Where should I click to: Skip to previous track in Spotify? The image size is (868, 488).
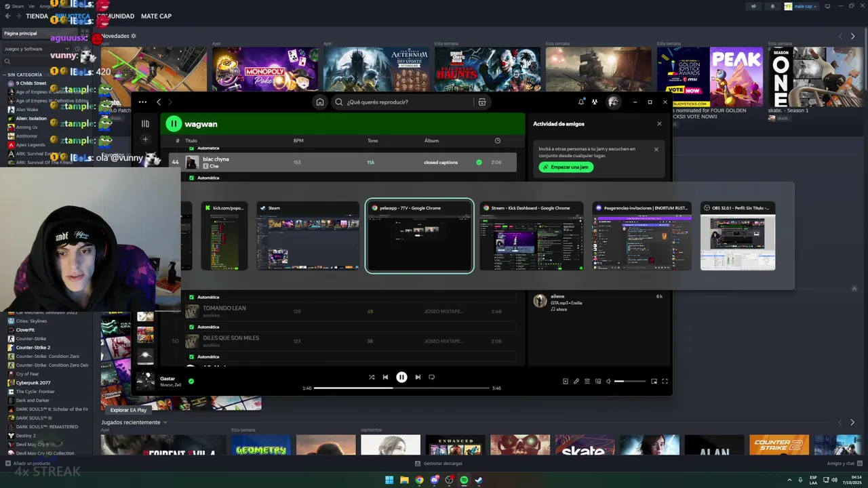coord(385,378)
